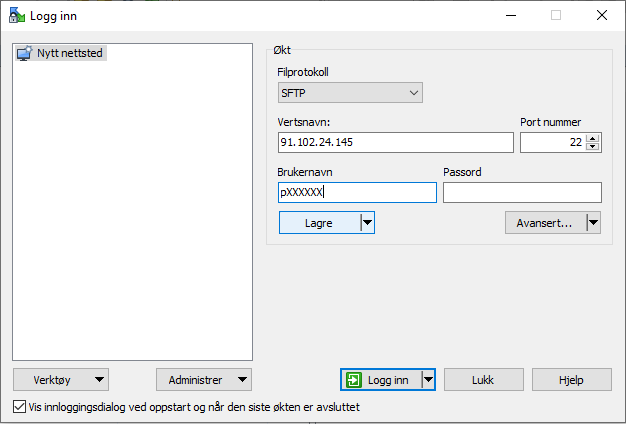Click the Brukernavn username field

pyautogui.click(x=357, y=192)
